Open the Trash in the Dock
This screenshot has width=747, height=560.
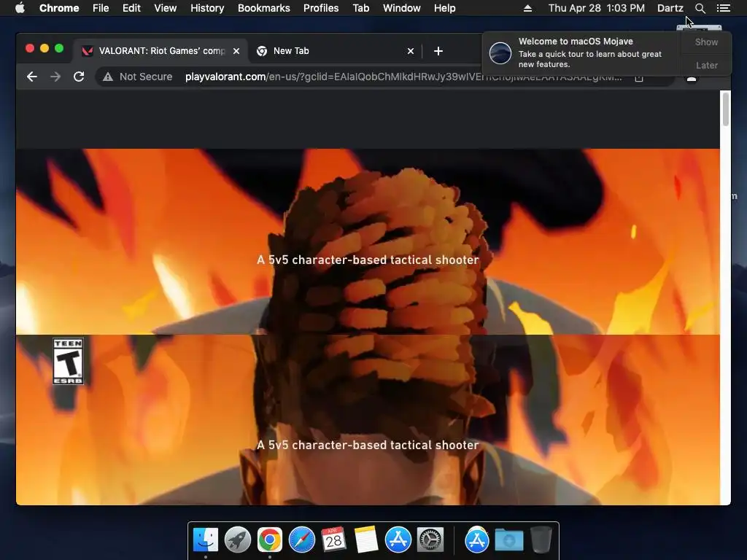click(541, 540)
